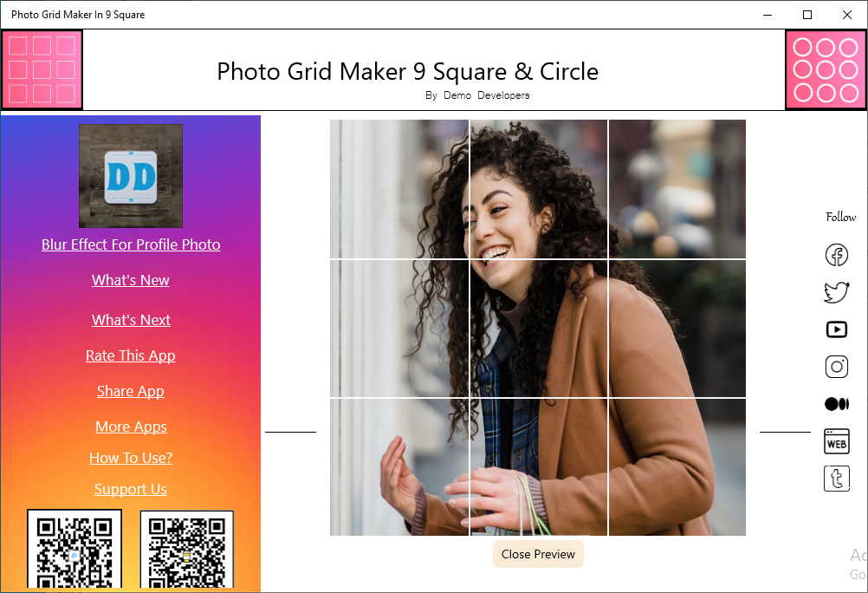Open Blur Effect For Profile Photo link
The image size is (868, 593).
click(131, 244)
